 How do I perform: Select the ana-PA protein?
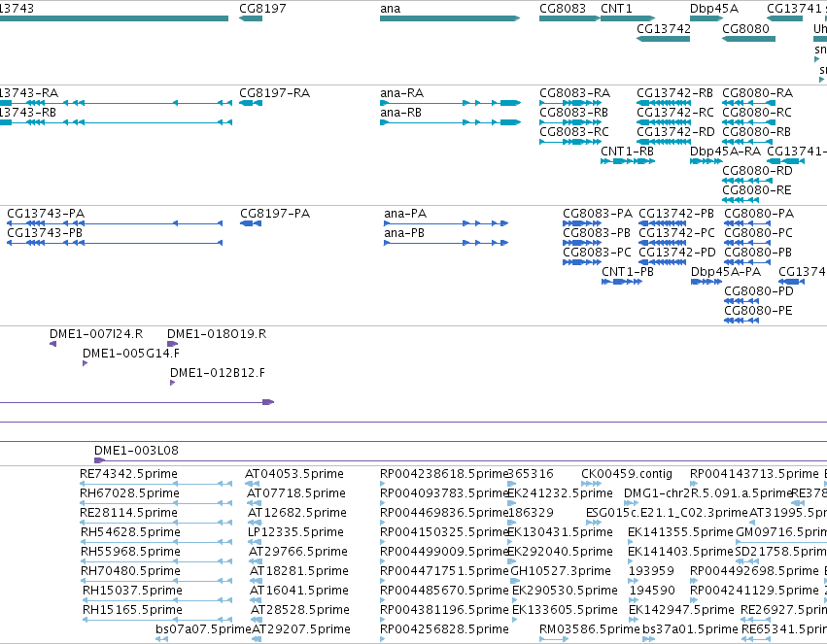tap(446, 223)
